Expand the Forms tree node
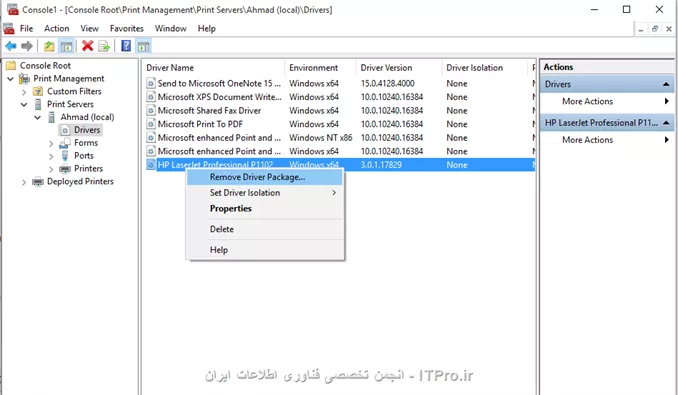The width and height of the screenshot is (678, 395). click(51, 143)
